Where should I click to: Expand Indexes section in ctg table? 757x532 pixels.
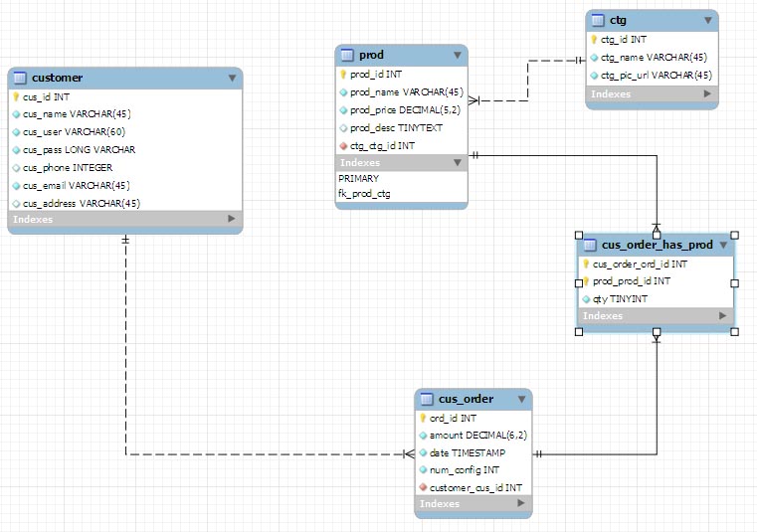[x=707, y=93]
